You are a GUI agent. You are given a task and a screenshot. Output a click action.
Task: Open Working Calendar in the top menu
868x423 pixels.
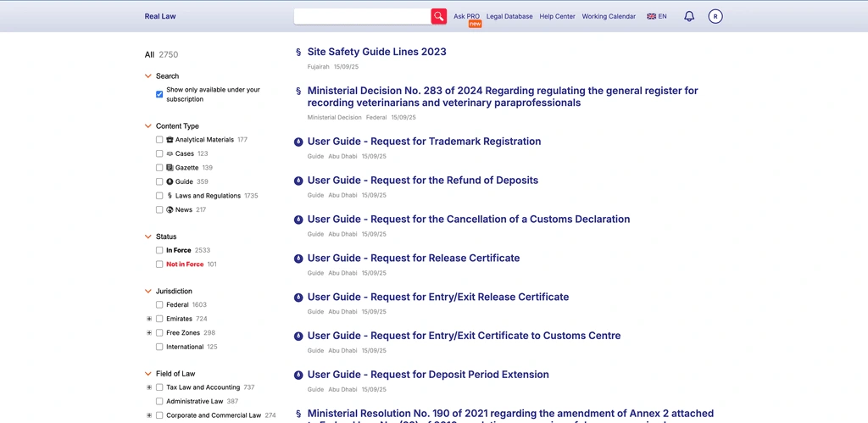pyautogui.click(x=609, y=17)
